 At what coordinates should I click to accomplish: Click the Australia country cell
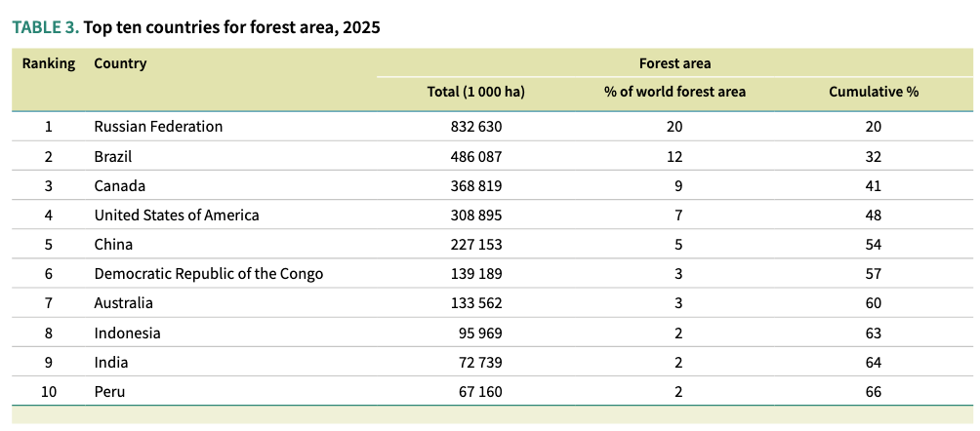[123, 303]
